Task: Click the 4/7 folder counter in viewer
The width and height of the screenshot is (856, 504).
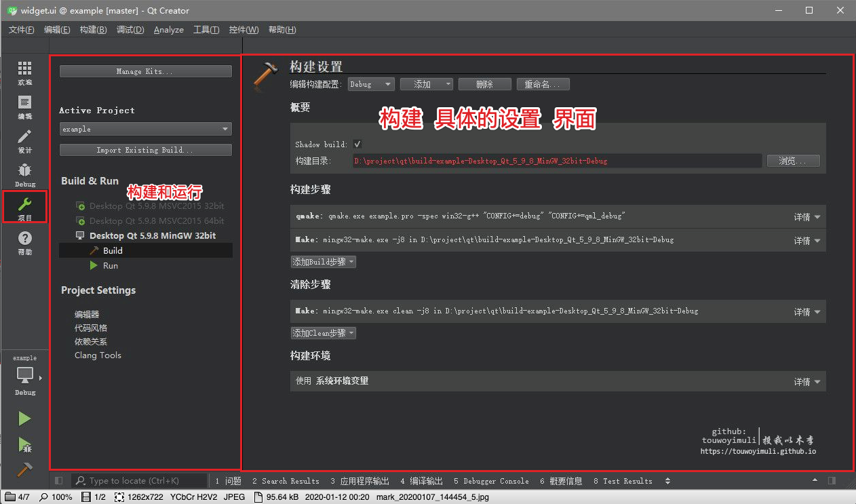Action: (x=18, y=497)
